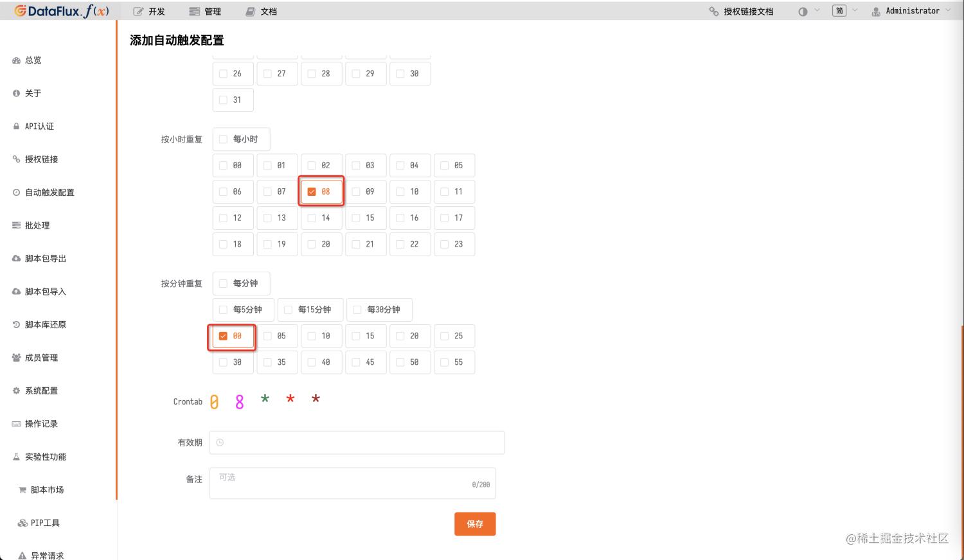The width and height of the screenshot is (964, 560).
Task: Click the orange 保存 save button
Action: (x=475, y=524)
